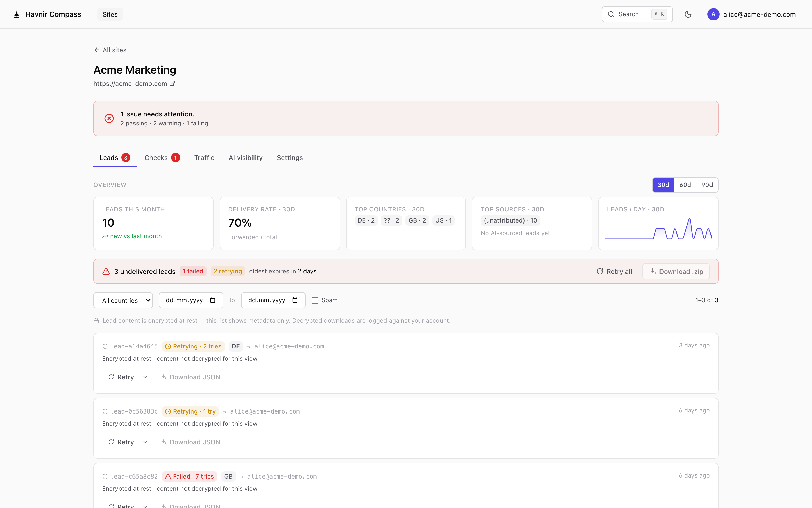This screenshot has width=812, height=508.
Task: Retry delivery of lead-a14a4645
Action: [x=121, y=377]
